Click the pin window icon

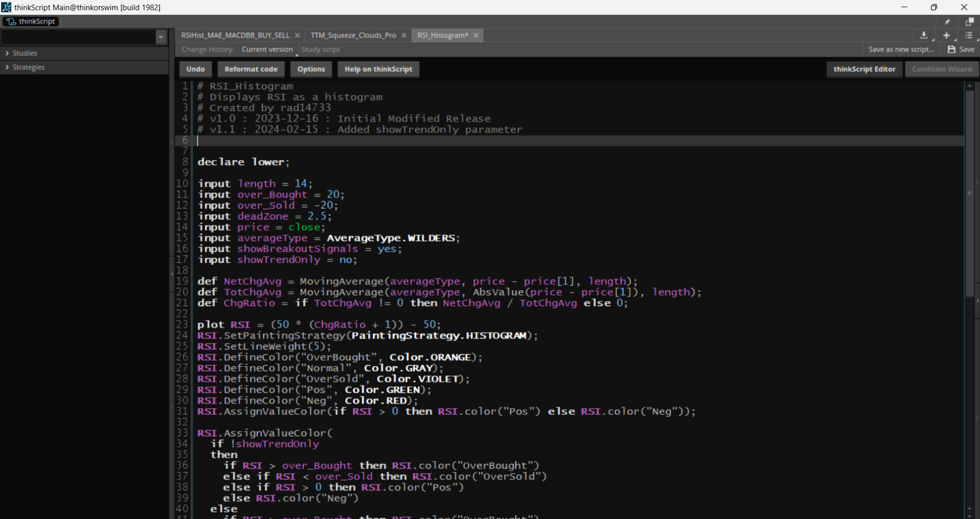point(947,22)
